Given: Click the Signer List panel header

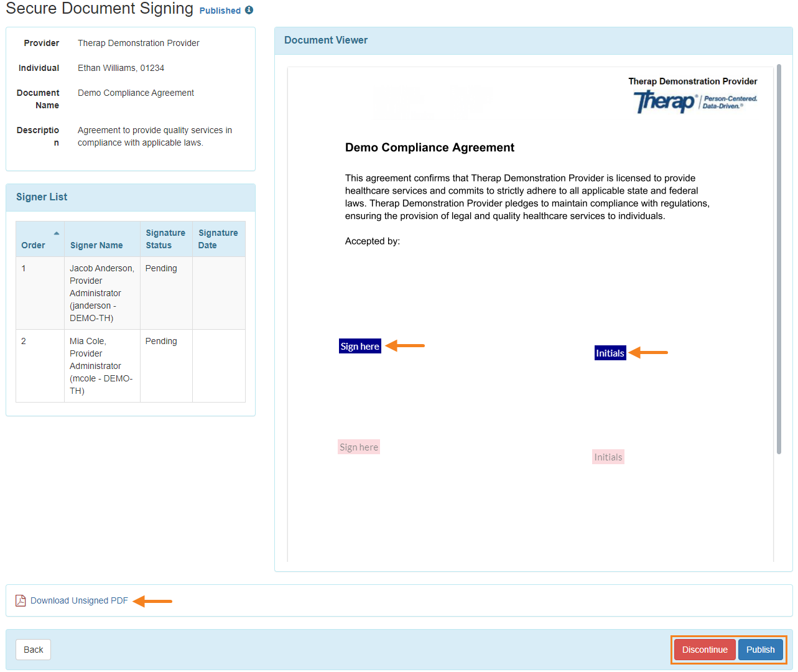Looking at the screenshot, I should [x=41, y=197].
